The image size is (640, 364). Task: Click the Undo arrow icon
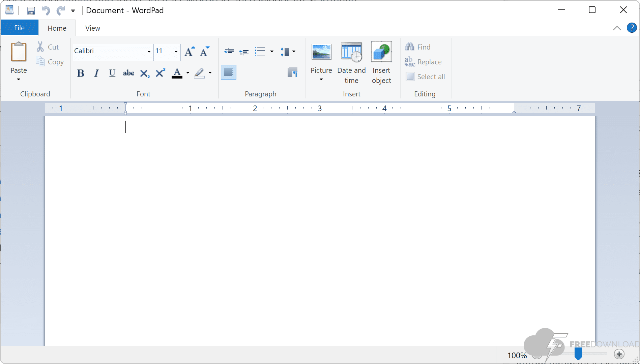tap(46, 11)
